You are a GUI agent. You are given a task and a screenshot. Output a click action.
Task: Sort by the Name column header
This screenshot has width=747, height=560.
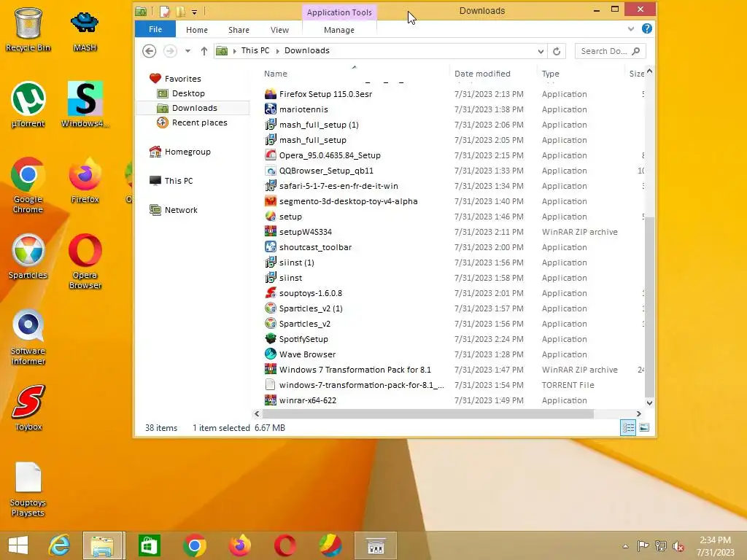point(275,74)
